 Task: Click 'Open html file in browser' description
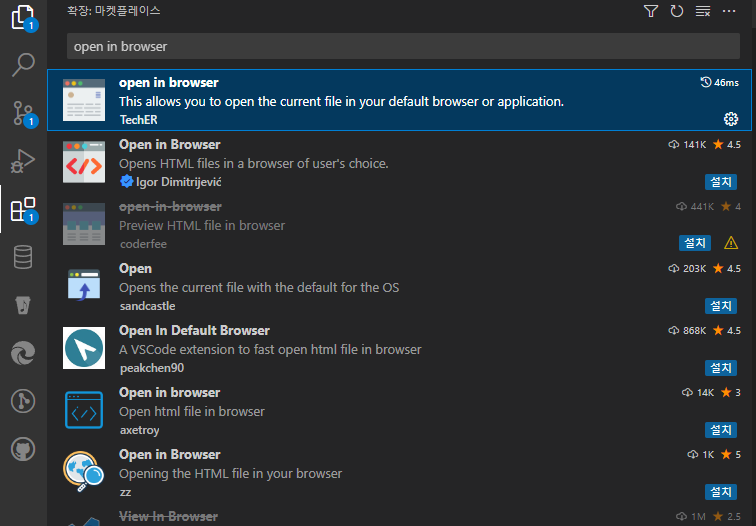[192, 412]
